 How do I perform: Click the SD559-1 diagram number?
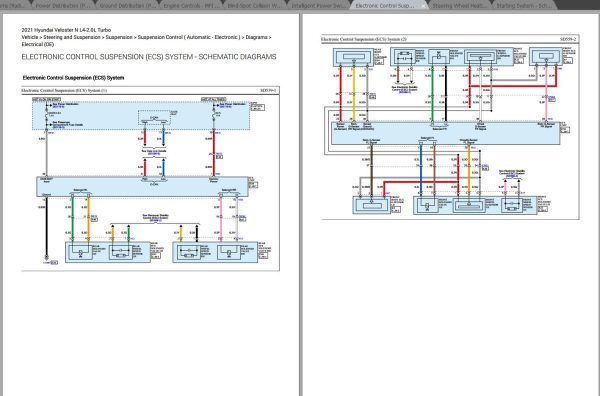coord(268,90)
